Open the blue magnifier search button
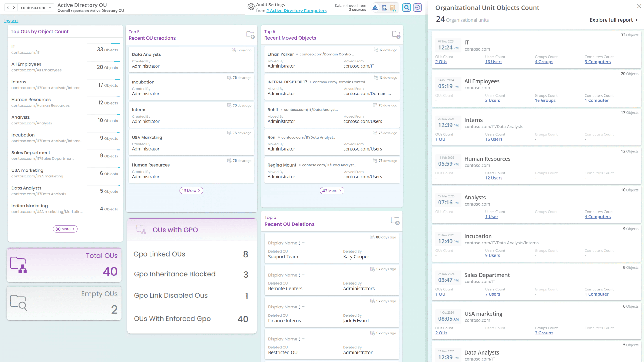 (x=406, y=8)
